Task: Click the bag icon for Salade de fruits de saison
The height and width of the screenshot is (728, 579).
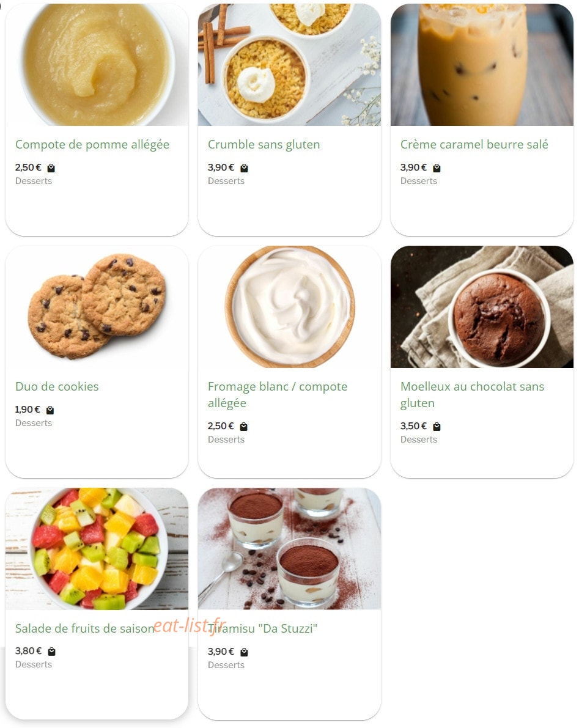Action: pyautogui.click(x=51, y=652)
